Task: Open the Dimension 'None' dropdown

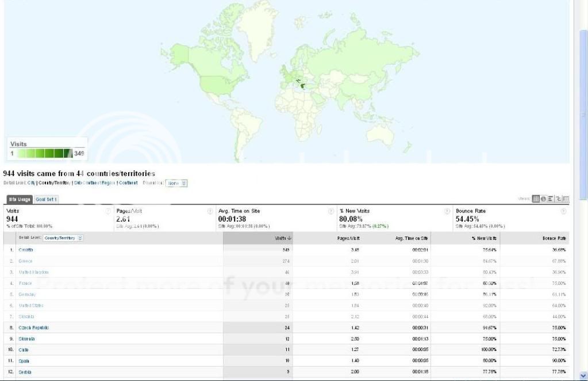Action: [x=176, y=183]
